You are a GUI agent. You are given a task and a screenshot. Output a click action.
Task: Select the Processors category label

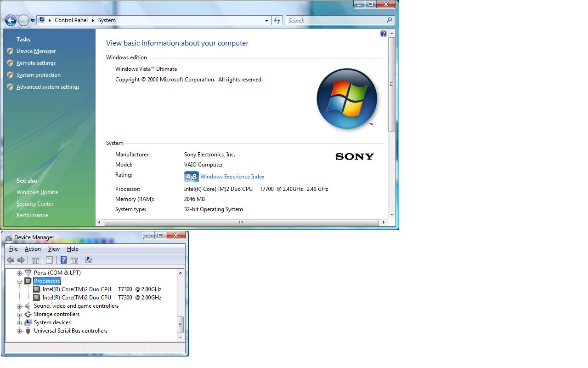(x=47, y=281)
